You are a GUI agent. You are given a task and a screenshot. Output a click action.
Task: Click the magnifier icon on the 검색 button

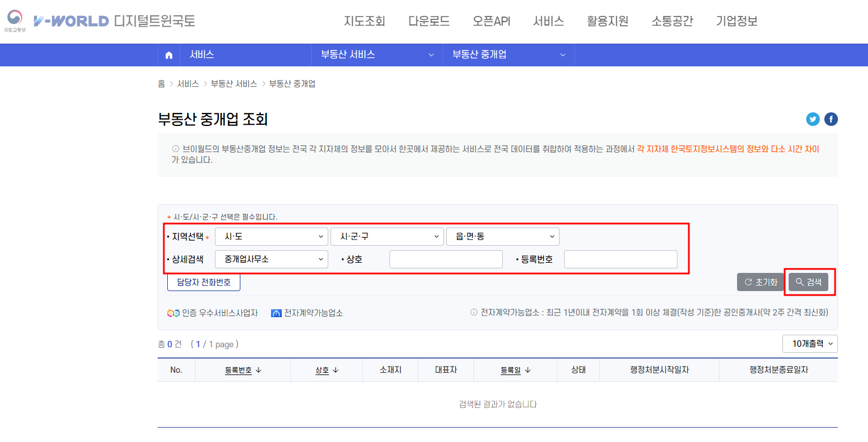click(799, 281)
